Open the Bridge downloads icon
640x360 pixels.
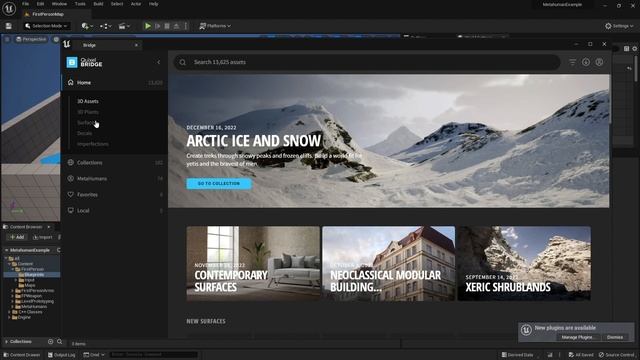[586, 62]
